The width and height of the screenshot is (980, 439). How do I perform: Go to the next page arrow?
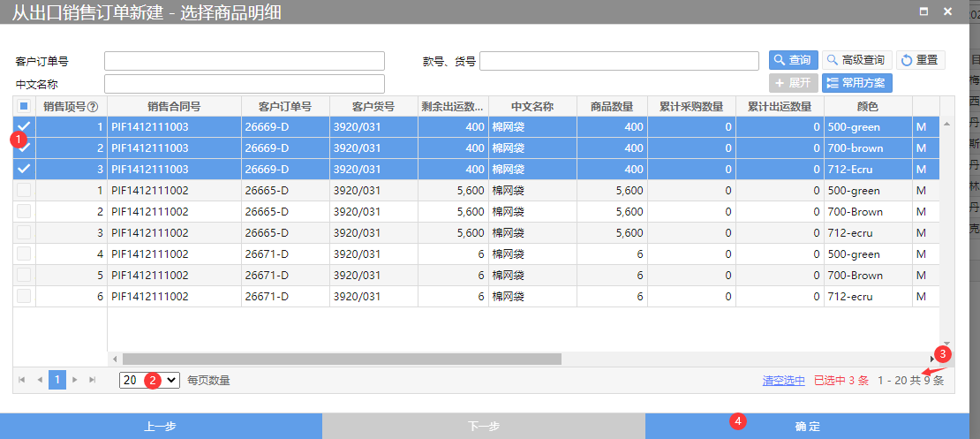[x=75, y=380]
